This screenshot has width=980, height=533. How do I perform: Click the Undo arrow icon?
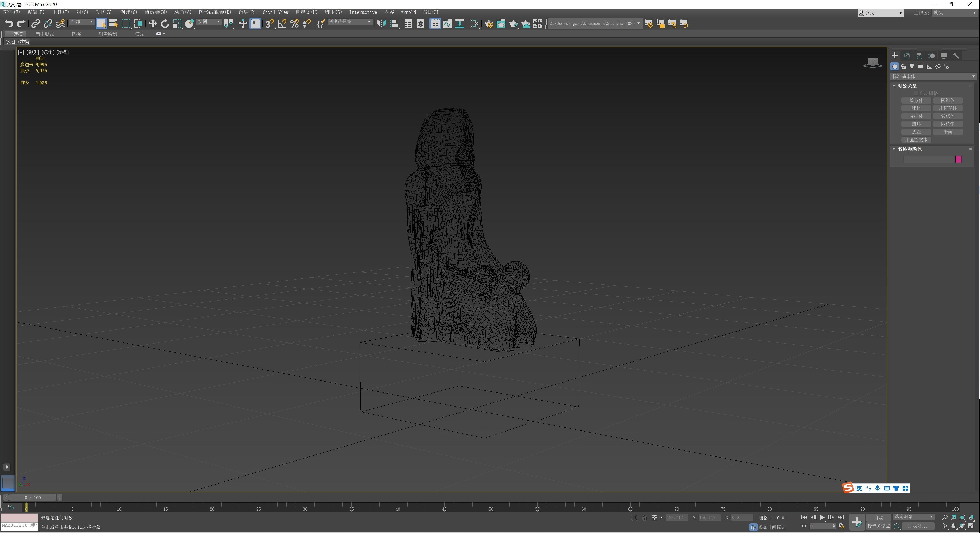[x=9, y=23]
